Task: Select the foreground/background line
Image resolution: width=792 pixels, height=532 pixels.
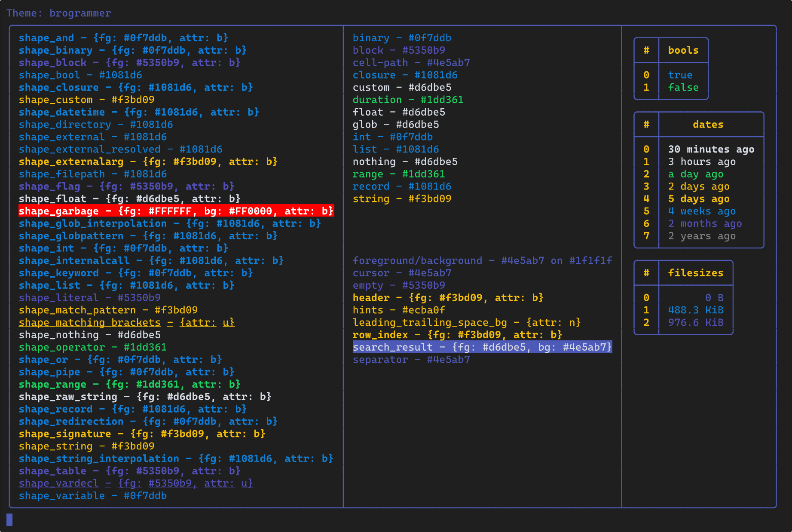Action: [x=483, y=261]
